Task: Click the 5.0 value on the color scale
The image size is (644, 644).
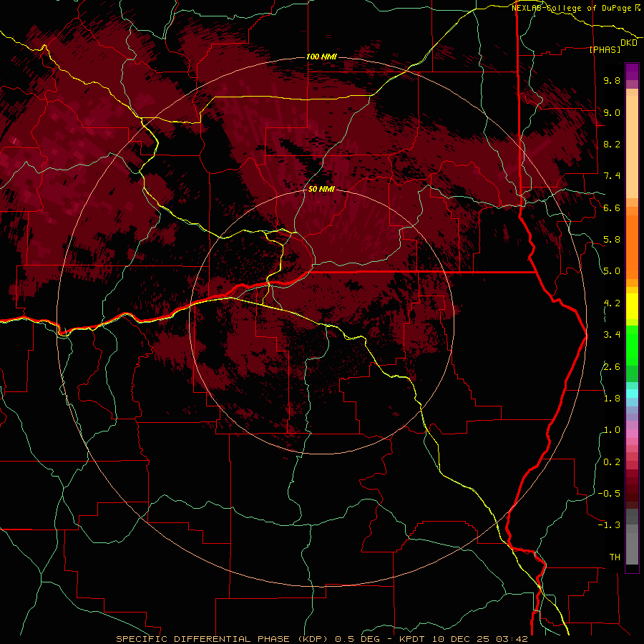Action: [612, 271]
